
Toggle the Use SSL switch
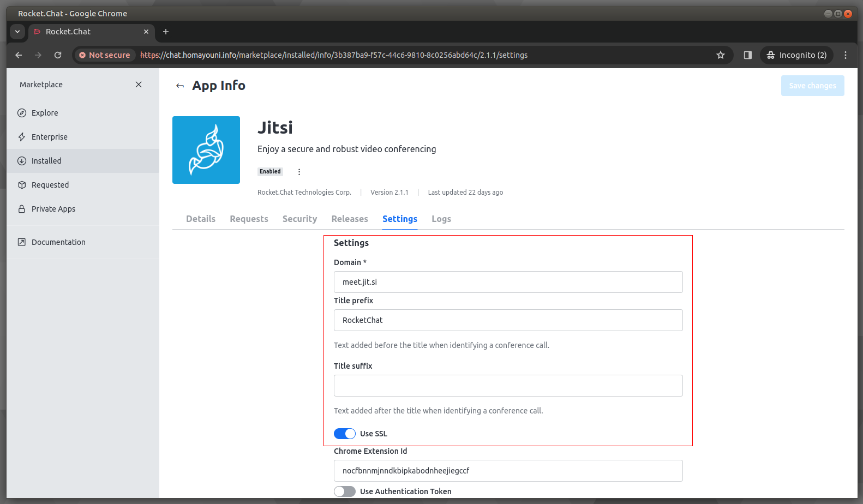(x=345, y=434)
